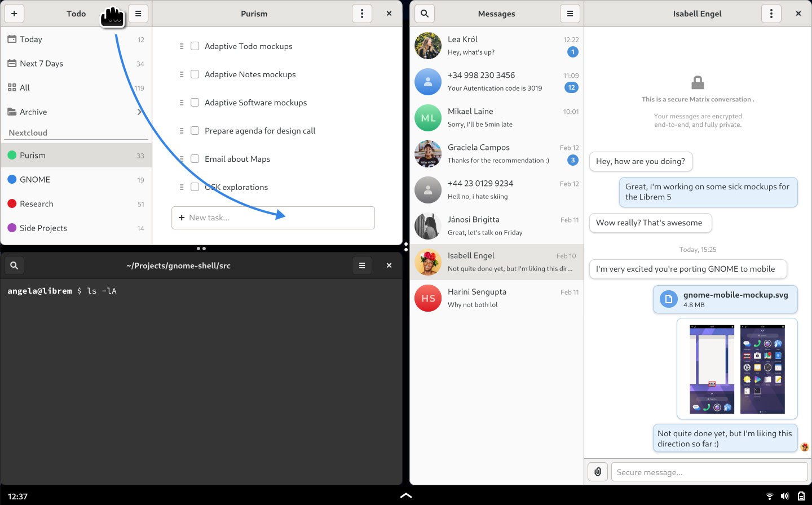The width and height of the screenshot is (812, 505).
Task: Open Wi-Fi status in bottom bar
Action: pyautogui.click(x=769, y=496)
